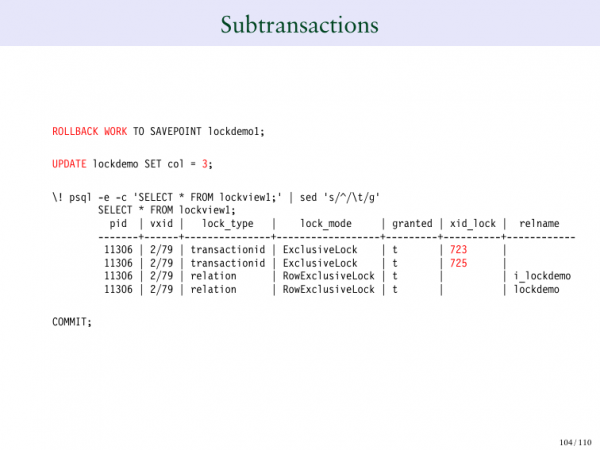The width and height of the screenshot is (600, 450).
Task: Click the xid_lock column header
Action: point(471,224)
